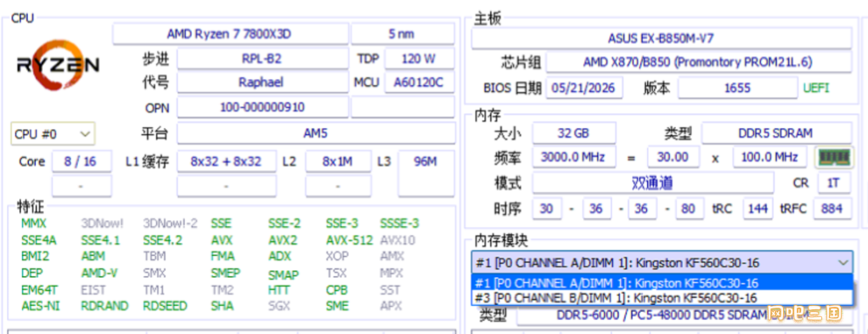Click the AMD X870/B850 chipset field
Image resolution: width=868 pixels, height=334 pixels.
(698, 62)
